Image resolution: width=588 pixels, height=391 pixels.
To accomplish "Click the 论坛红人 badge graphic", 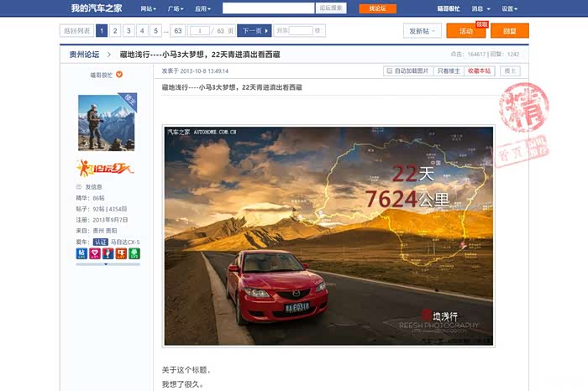I will click(x=105, y=168).
